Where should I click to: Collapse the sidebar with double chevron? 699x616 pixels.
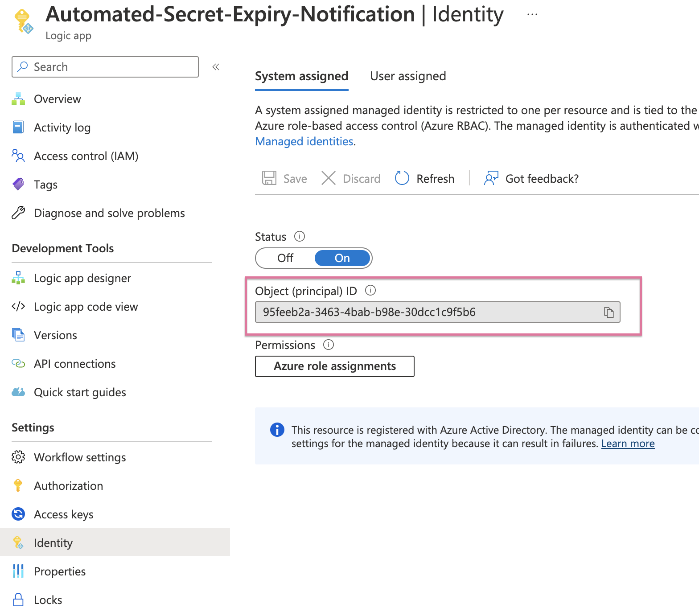coord(216,67)
